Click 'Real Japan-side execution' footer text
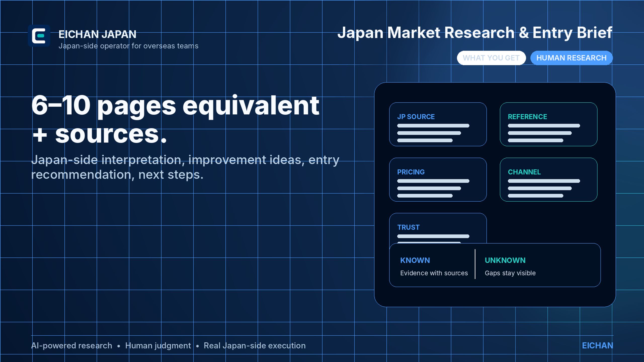This screenshot has width=644, height=362. click(255, 346)
